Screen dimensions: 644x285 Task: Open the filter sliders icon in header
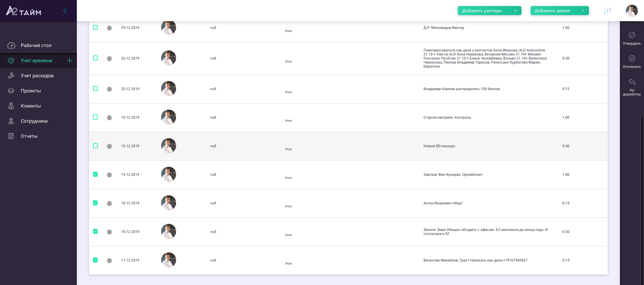coord(607,11)
